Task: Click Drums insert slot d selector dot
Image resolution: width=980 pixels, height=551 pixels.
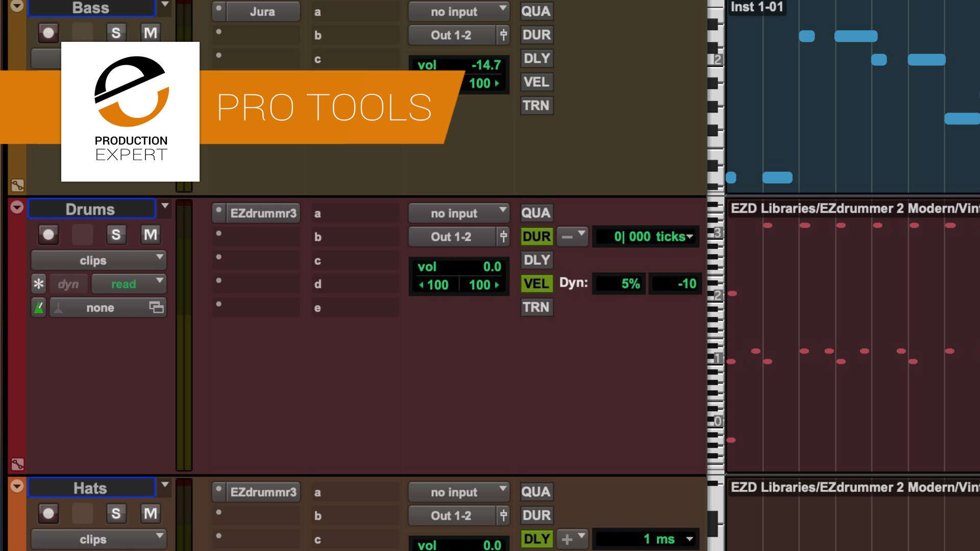Action: (218, 281)
